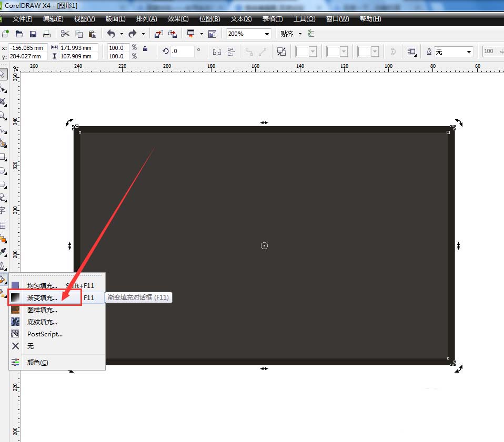Open the outline width 无 dropdown
The image size is (504, 442).
point(468,52)
